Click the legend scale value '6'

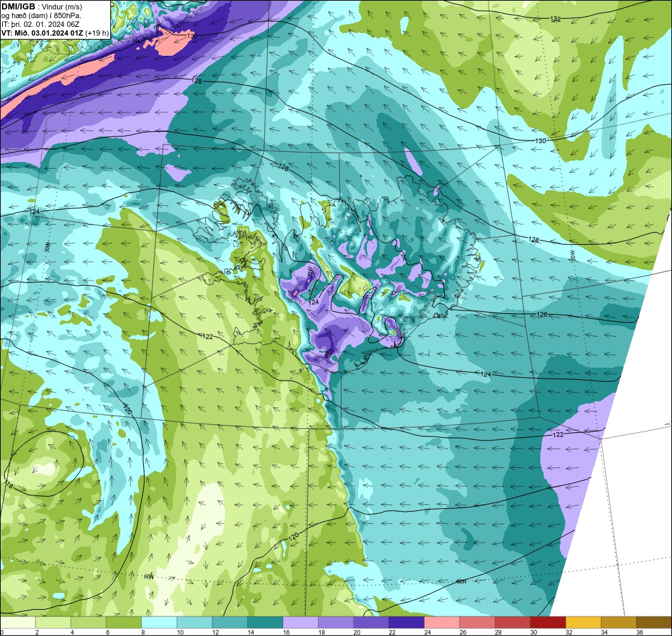coord(108,632)
